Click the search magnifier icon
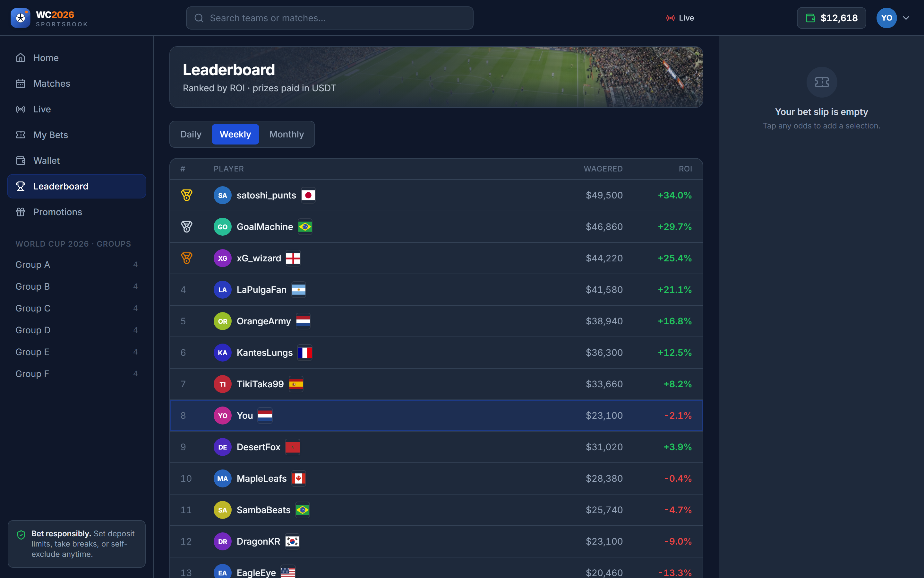924x578 pixels. pyautogui.click(x=199, y=18)
